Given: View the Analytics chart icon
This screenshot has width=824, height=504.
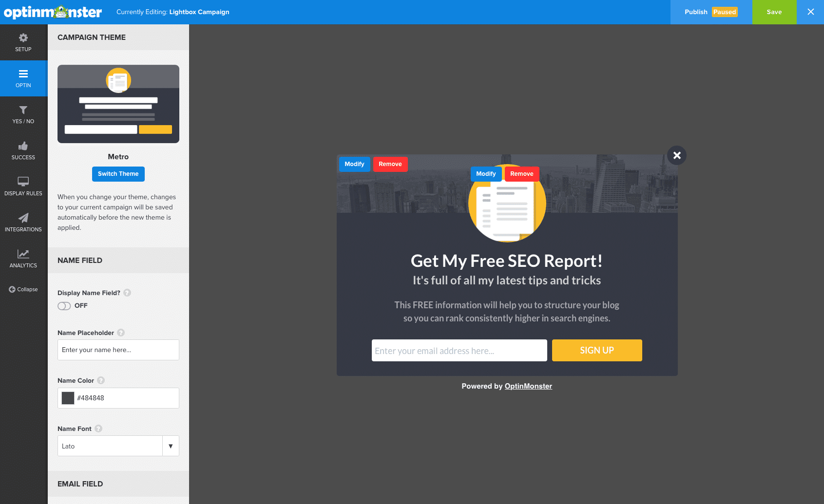Looking at the screenshot, I should [x=23, y=259].
